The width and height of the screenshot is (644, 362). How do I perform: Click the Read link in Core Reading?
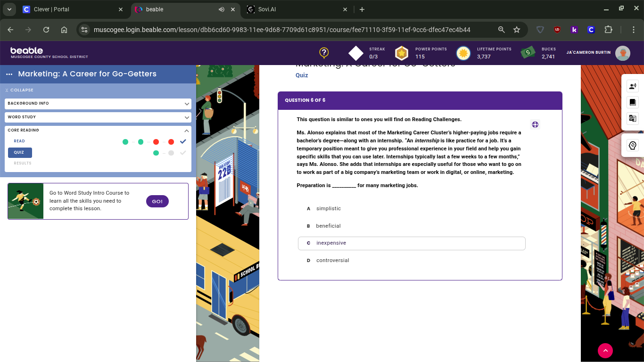click(19, 141)
